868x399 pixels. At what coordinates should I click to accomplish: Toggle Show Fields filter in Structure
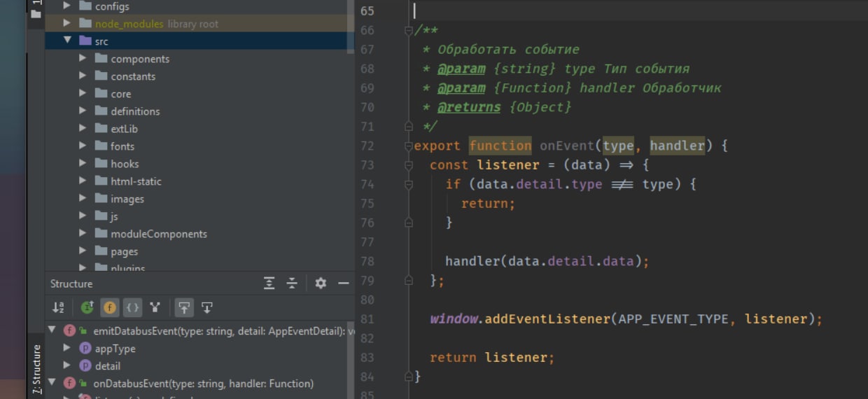110,307
